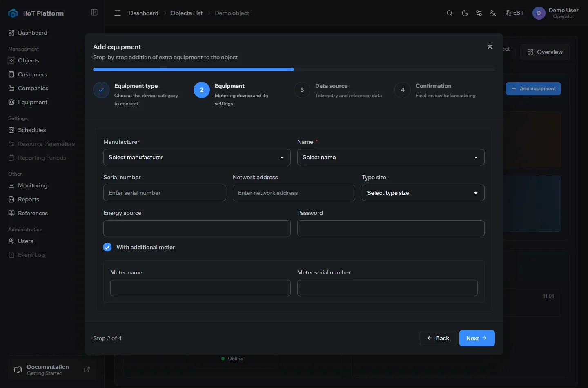Select step 4 Confirmation circle
The height and width of the screenshot is (388, 588).
[403, 90]
